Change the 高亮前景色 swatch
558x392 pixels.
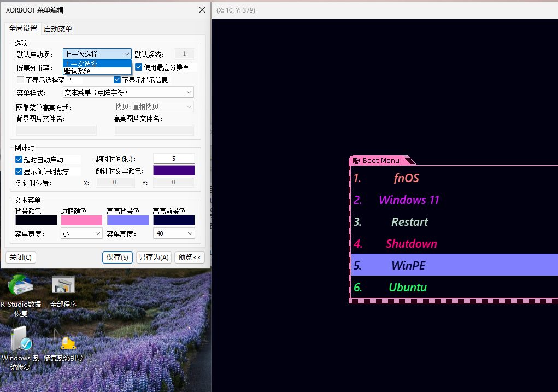pos(174,220)
